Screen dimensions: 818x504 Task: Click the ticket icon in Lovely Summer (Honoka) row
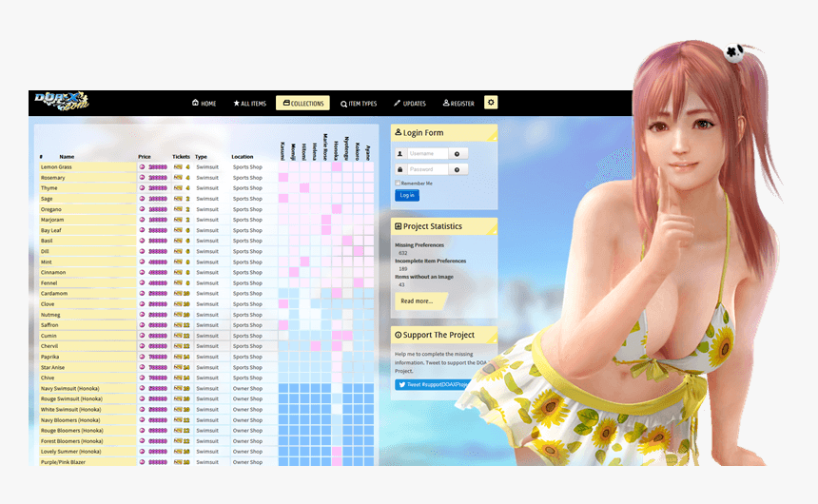pos(178,452)
